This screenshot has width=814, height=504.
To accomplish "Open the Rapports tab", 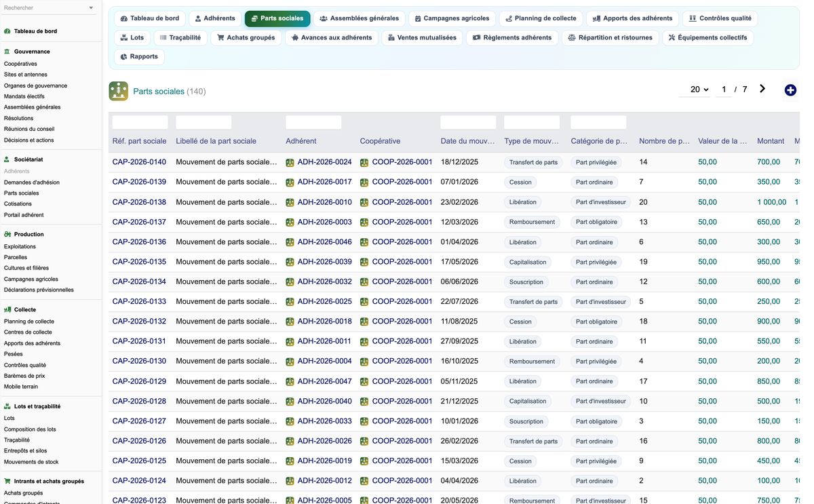I will pyautogui.click(x=139, y=56).
